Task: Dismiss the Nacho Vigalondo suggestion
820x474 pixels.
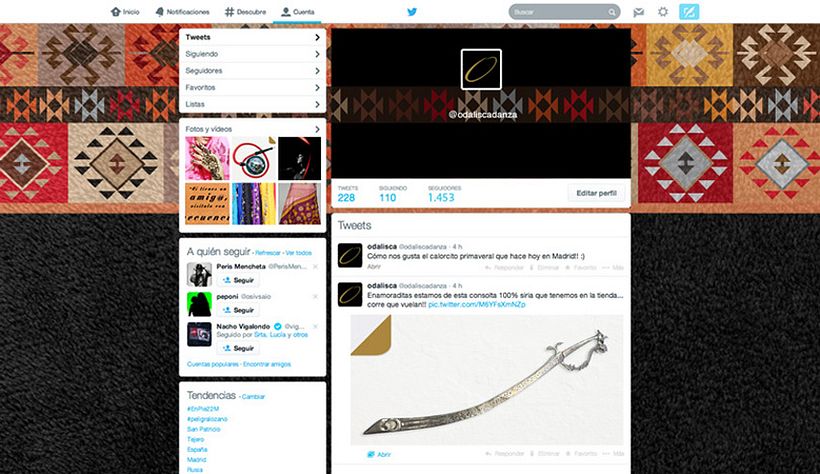Action: pos(315,326)
